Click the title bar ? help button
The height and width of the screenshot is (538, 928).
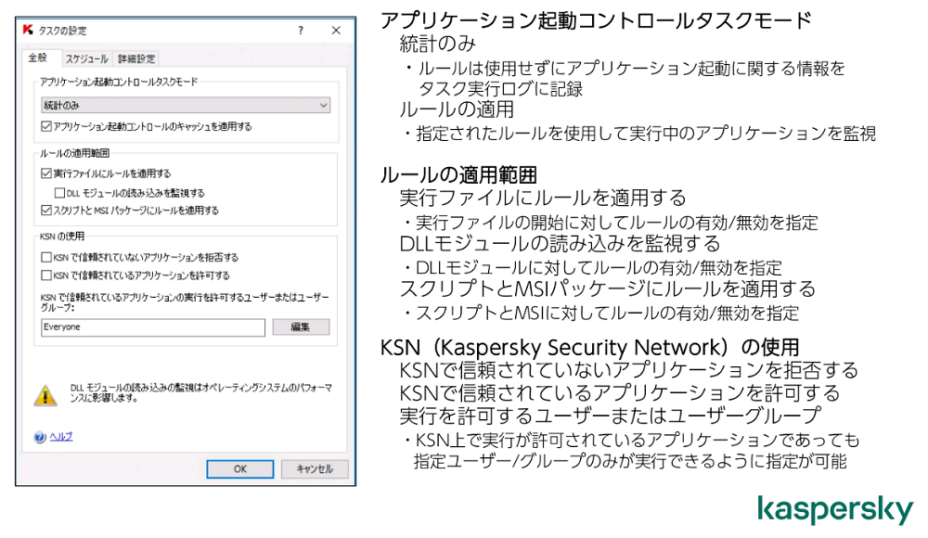click(x=301, y=30)
